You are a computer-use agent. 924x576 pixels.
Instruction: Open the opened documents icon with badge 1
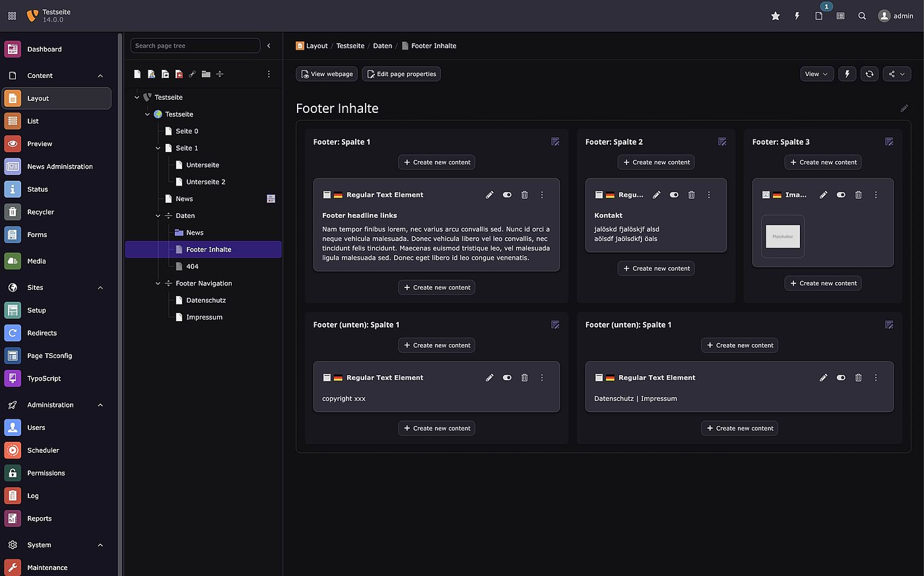point(818,16)
